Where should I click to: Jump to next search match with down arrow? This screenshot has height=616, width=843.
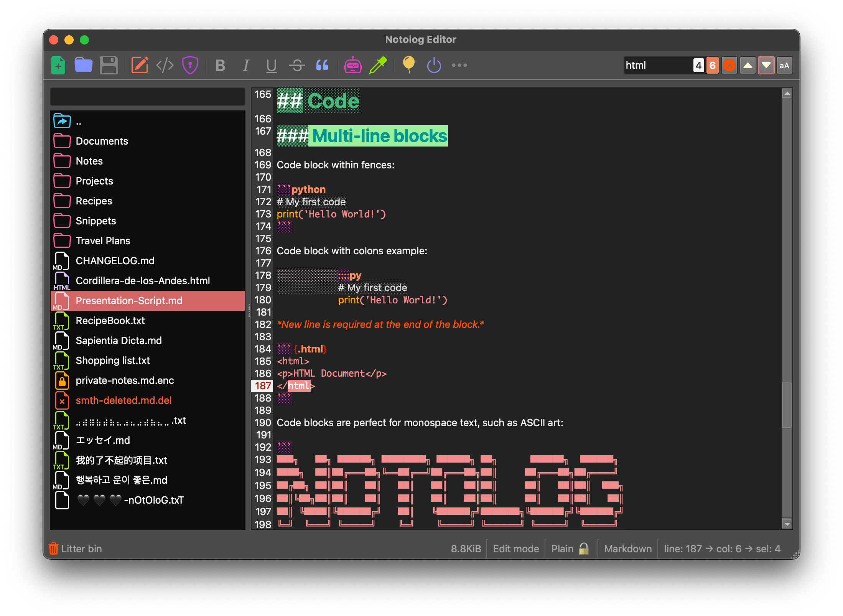pos(766,65)
